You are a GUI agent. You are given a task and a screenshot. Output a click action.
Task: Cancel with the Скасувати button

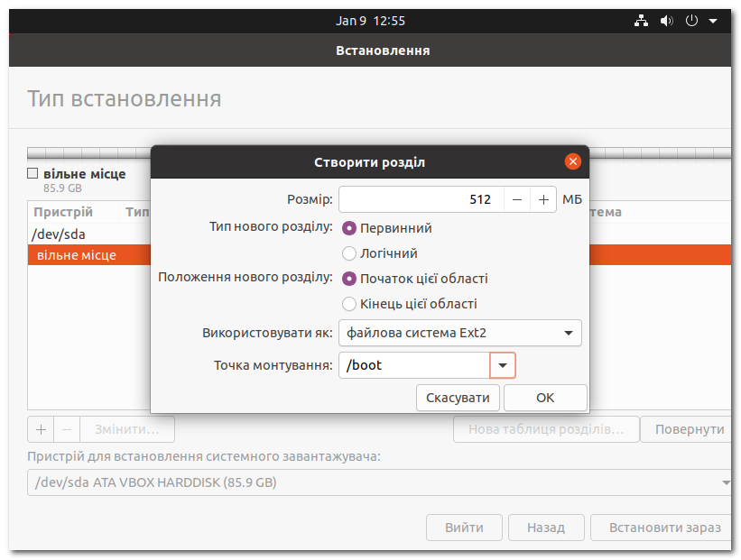458,397
